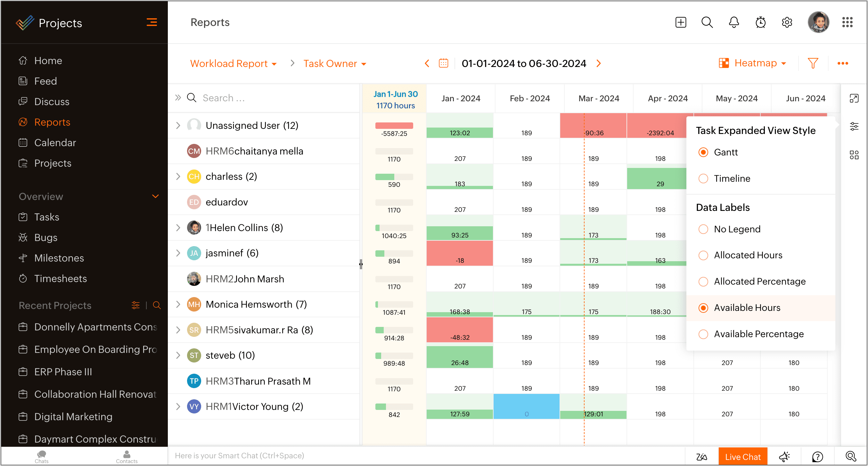This screenshot has width=868, height=466.
Task: Click the fullscreen expand icon at right
Action: [854, 98]
